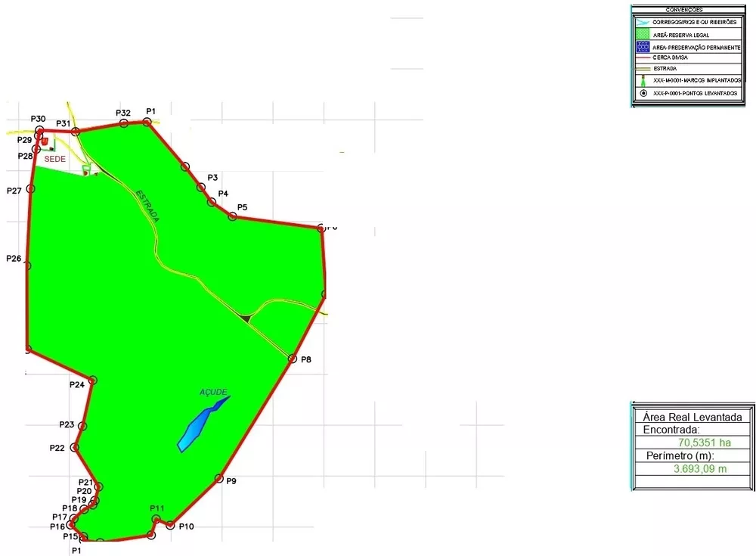Click the Marcos Implantados legend marker icon
This screenshot has height=556, width=756.
click(643, 80)
